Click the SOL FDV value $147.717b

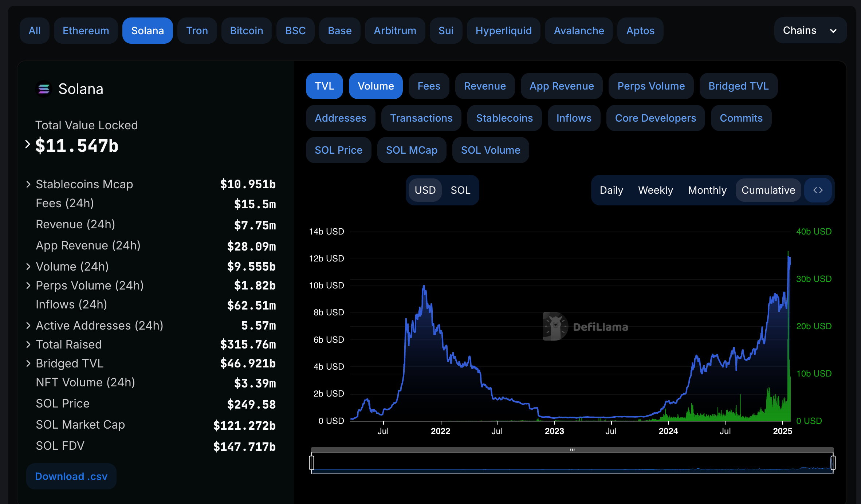tap(244, 446)
